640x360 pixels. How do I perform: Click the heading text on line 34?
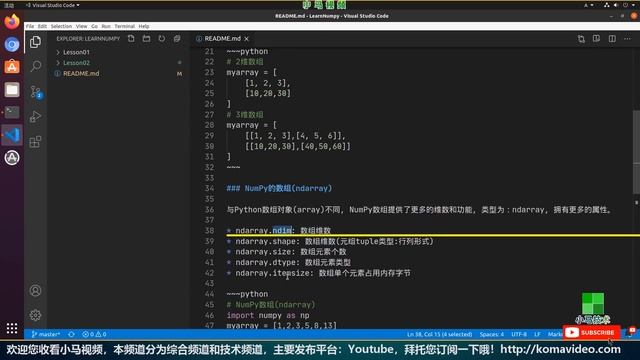pyautogui.click(x=279, y=189)
